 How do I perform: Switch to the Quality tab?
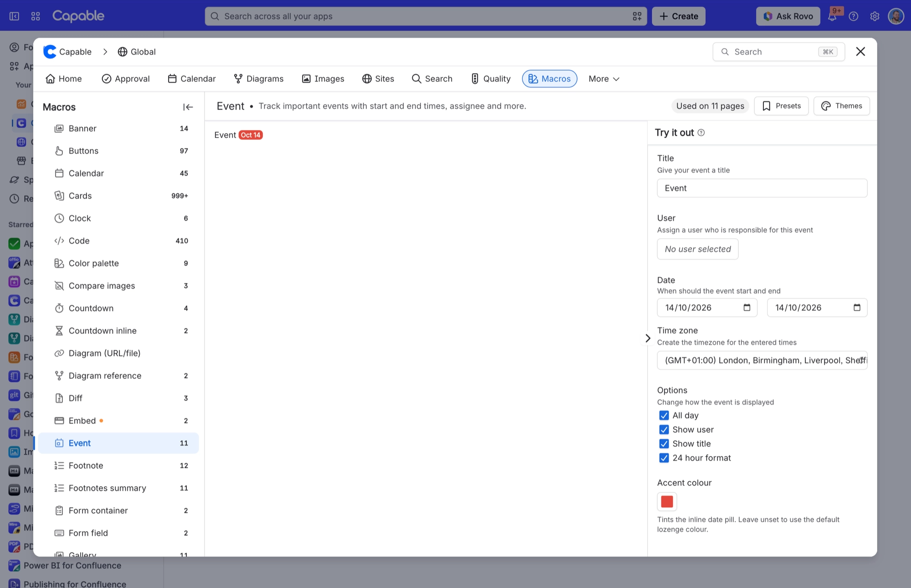[x=491, y=79]
